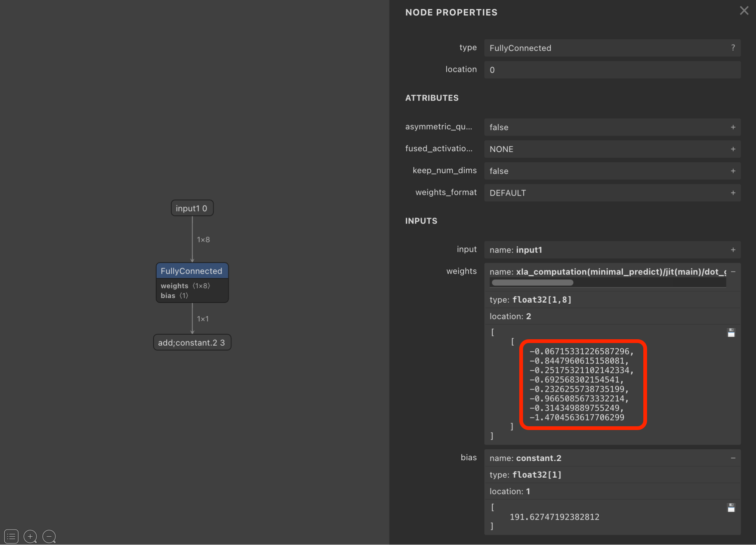The width and height of the screenshot is (756, 545).
Task: Open the model properties list icon
Action: coord(11,536)
